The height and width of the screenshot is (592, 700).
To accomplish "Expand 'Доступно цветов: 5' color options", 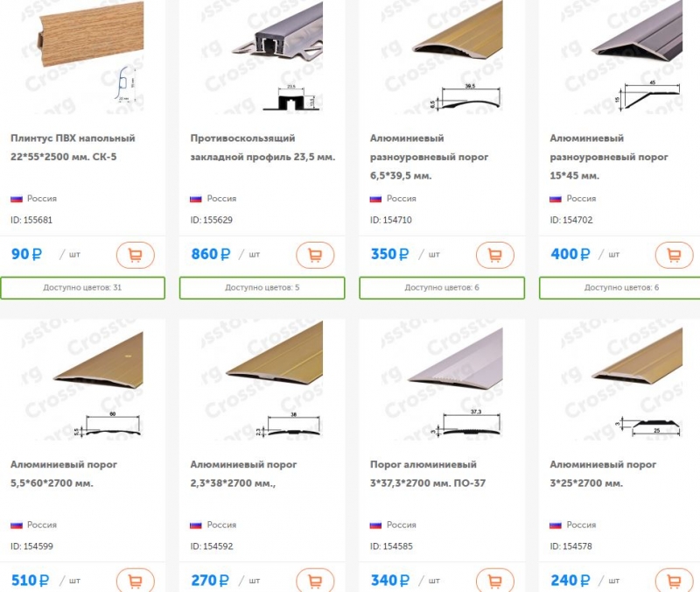I will click(x=262, y=288).
